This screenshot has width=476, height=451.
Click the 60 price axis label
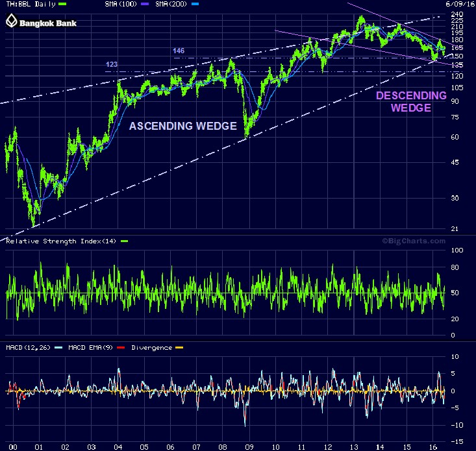[x=455, y=137]
